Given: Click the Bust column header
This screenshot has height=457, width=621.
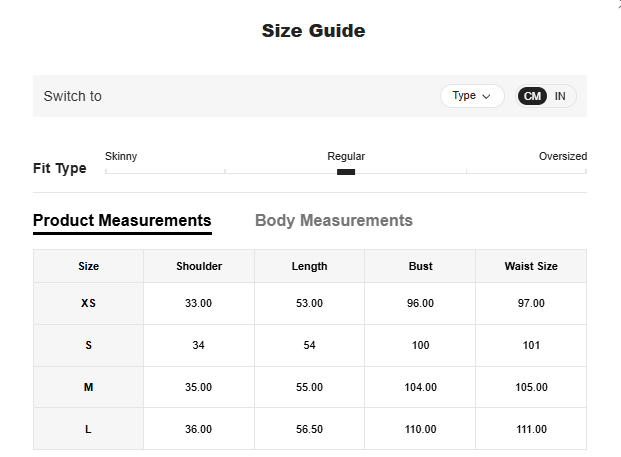Looking at the screenshot, I should coord(420,266).
